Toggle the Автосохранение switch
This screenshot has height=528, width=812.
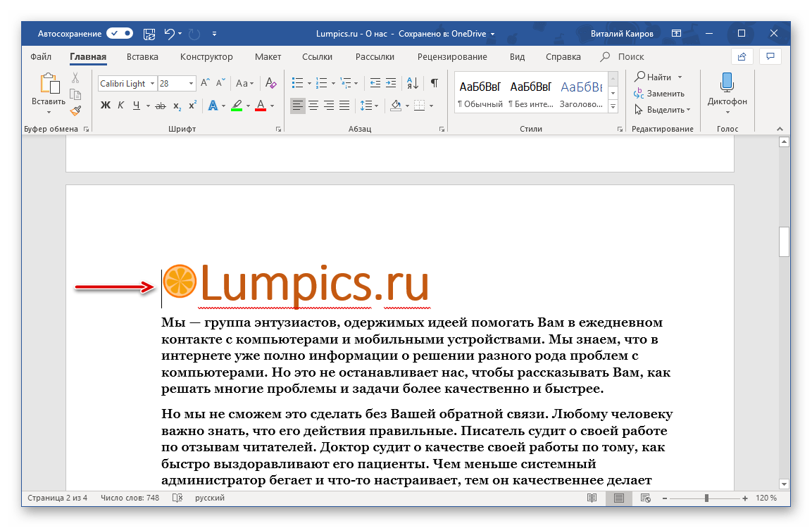[x=120, y=33]
